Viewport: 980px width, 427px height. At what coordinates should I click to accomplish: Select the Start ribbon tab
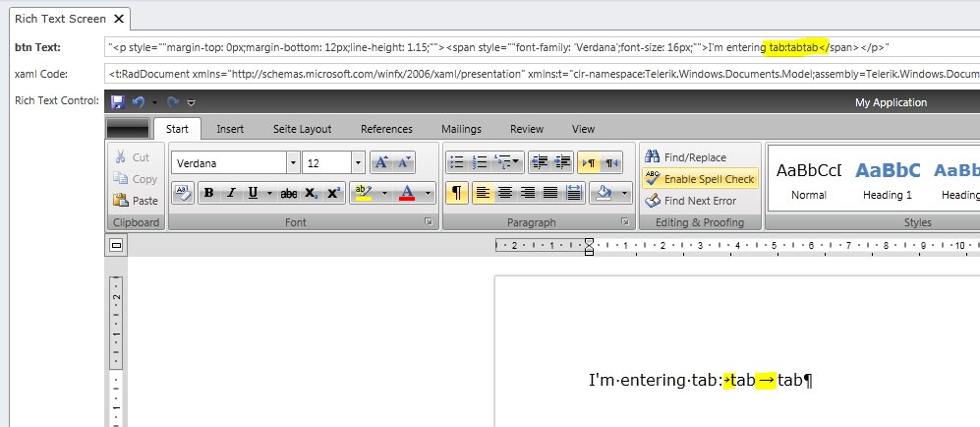(177, 129)
